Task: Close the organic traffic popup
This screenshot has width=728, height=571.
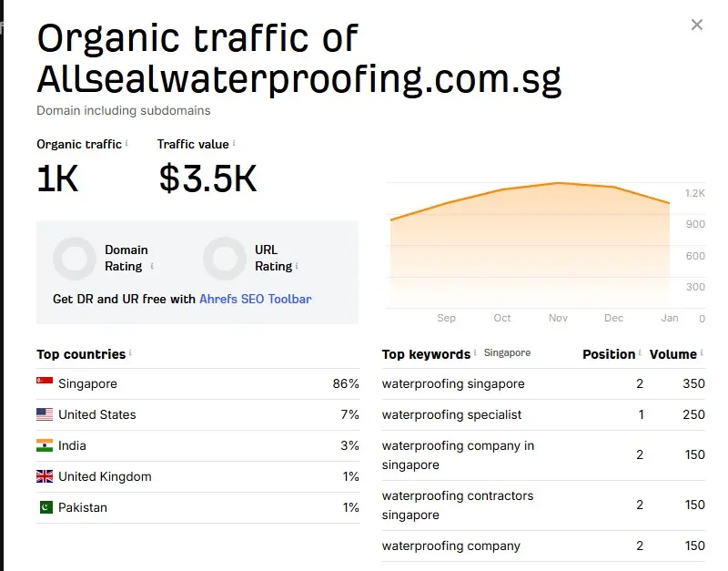Action: pos(697,25)
